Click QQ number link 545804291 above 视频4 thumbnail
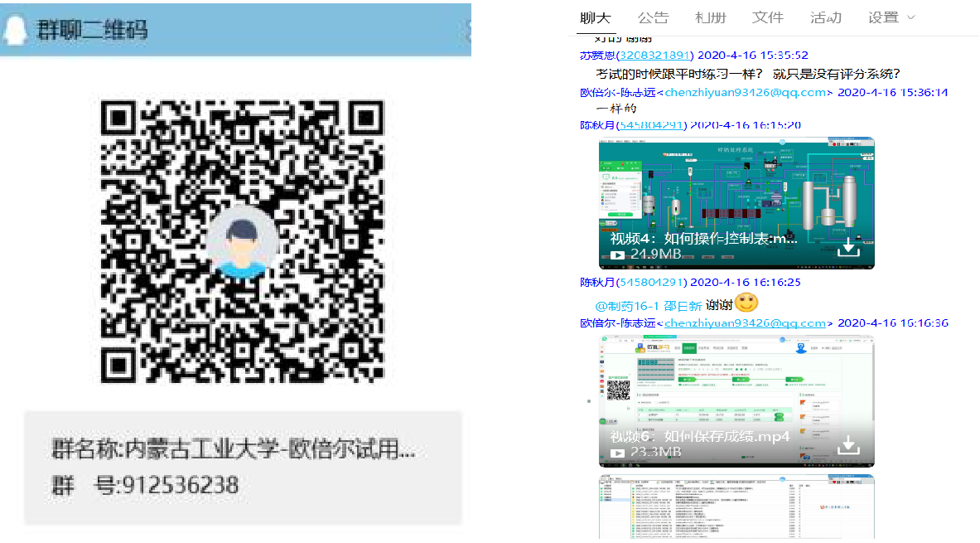Screen dimensions: 980x543 pyautogui.click(x=650, y=125)
